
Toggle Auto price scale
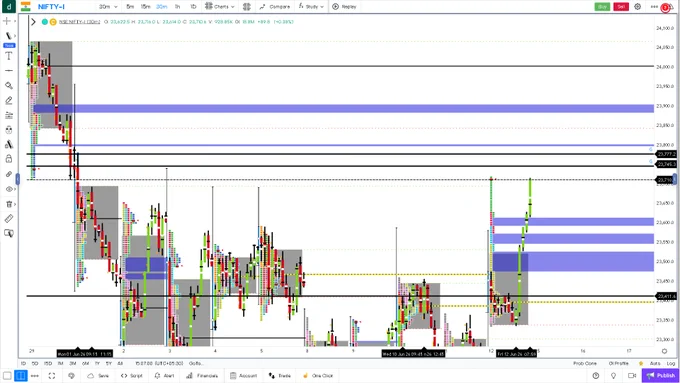pyautogui.click(x=654, y=363)
